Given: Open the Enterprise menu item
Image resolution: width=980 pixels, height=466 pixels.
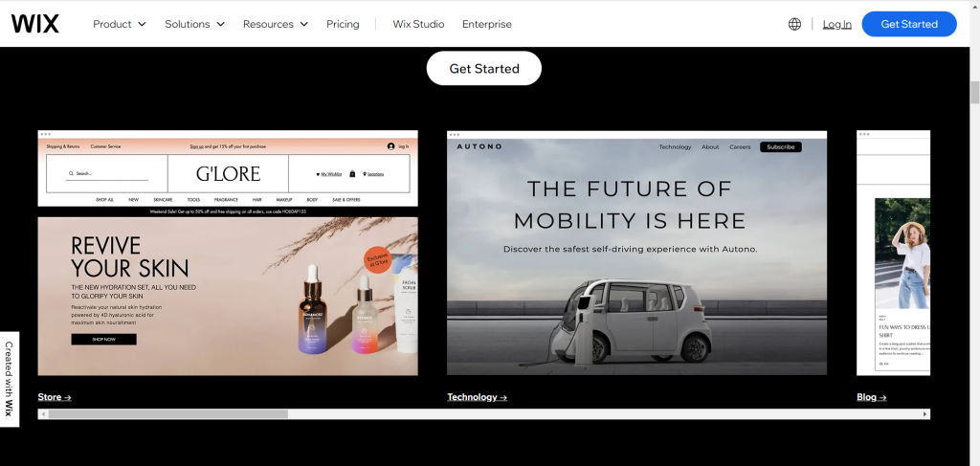Looking at the screenshot, I should click(487, 24).
